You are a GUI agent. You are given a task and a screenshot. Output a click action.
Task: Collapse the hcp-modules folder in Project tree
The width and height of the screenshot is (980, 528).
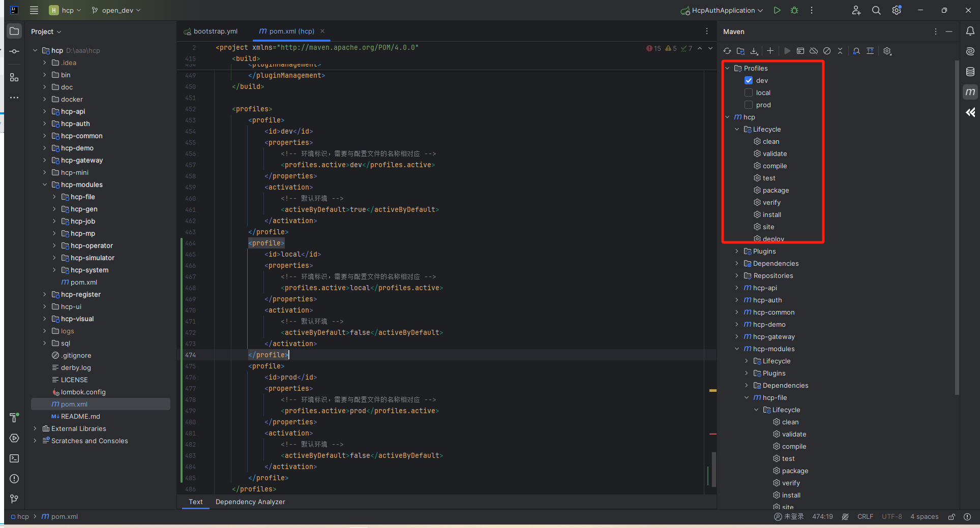pos(45,184)
